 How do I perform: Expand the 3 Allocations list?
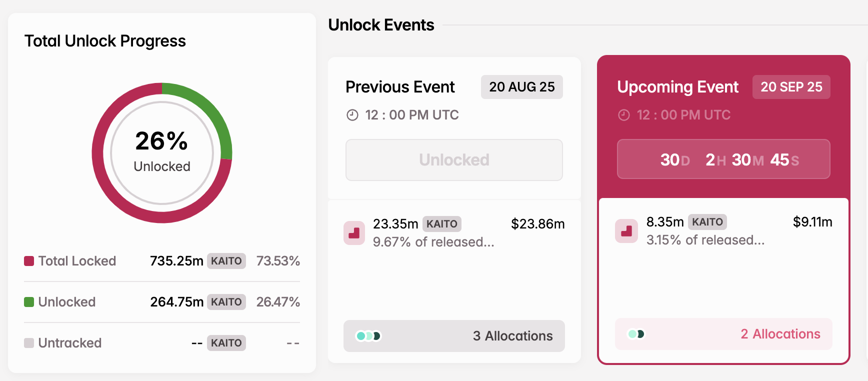[x=512, y=336]
